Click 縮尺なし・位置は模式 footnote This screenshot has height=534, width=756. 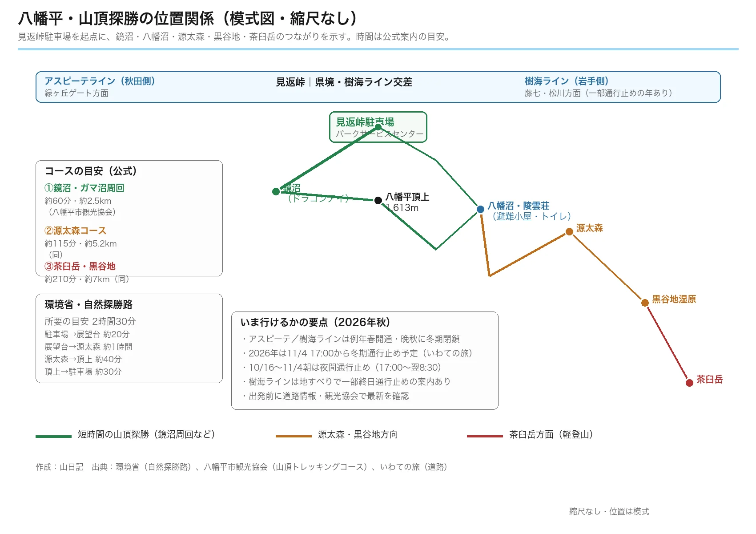(609, 511)
